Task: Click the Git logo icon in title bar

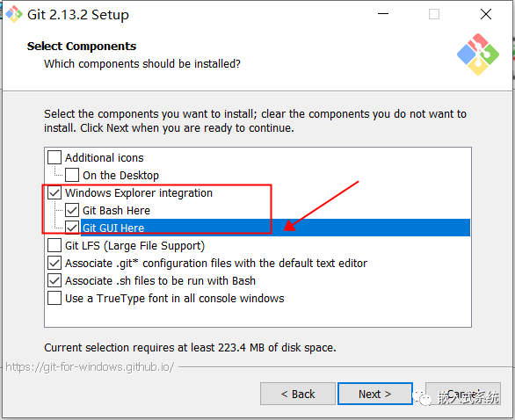Action: [13, 14]
